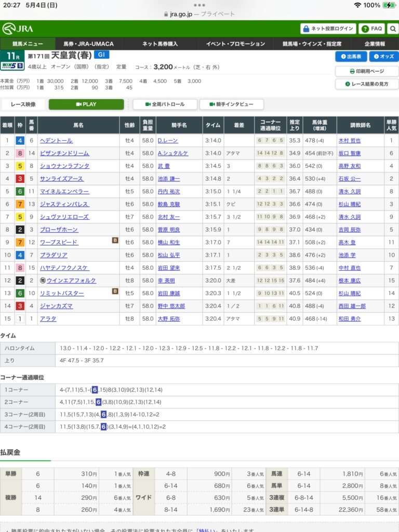
Task: Open horse サンライズアース details
Action: tap(62, 179)
